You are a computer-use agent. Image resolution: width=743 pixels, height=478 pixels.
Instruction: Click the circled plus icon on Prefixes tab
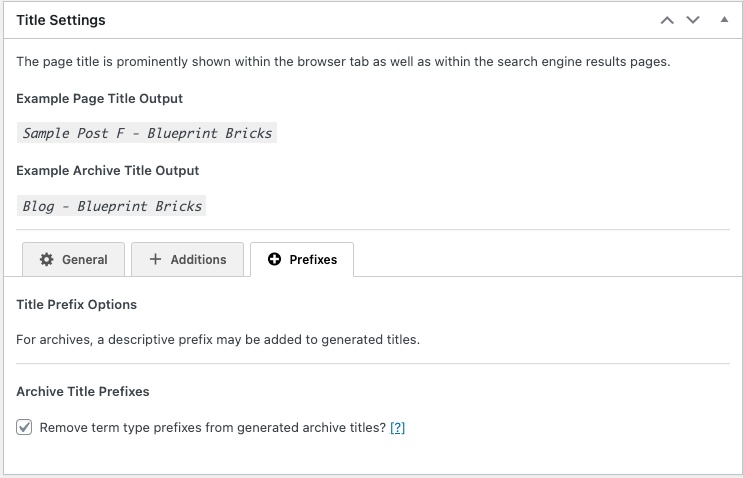[x=274, y=259]
